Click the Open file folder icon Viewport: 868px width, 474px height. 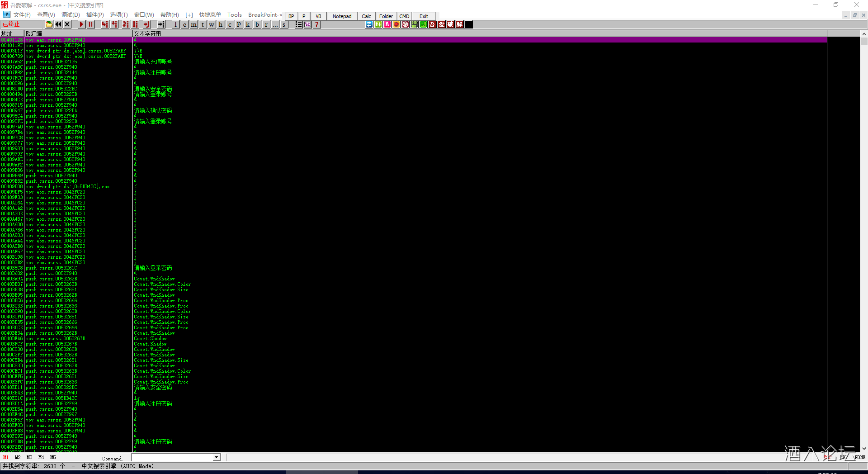click(x=49, y=24)
